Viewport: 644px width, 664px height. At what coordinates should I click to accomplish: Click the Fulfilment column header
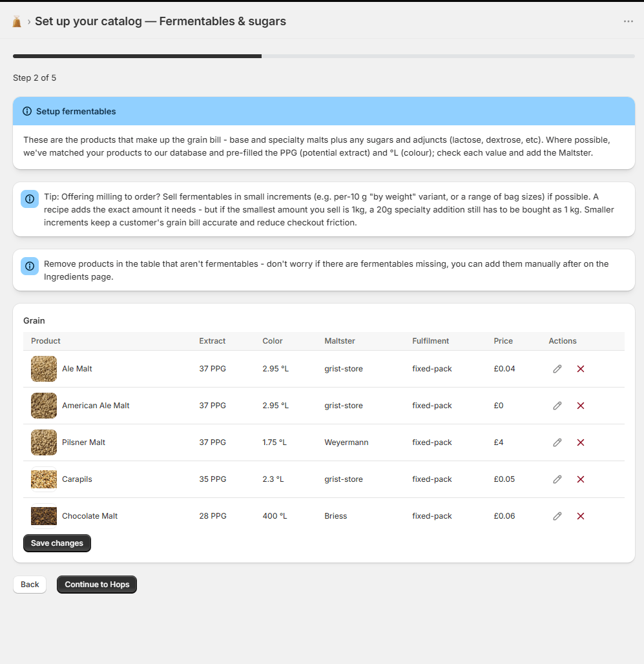431,341
